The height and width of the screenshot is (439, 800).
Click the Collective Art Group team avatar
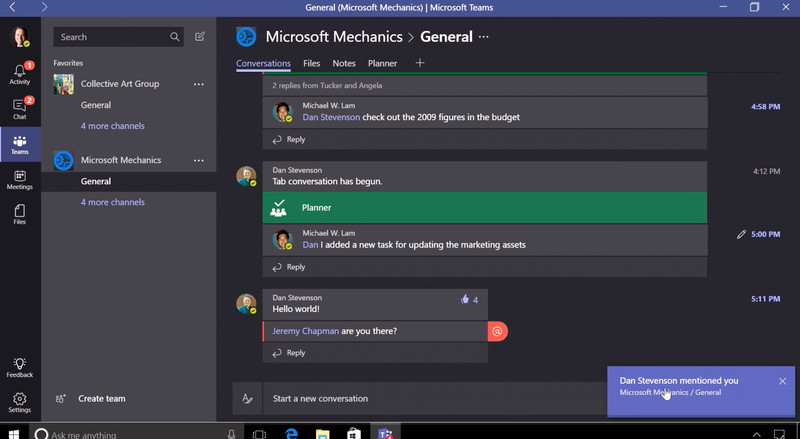click(x=64, y=84)
